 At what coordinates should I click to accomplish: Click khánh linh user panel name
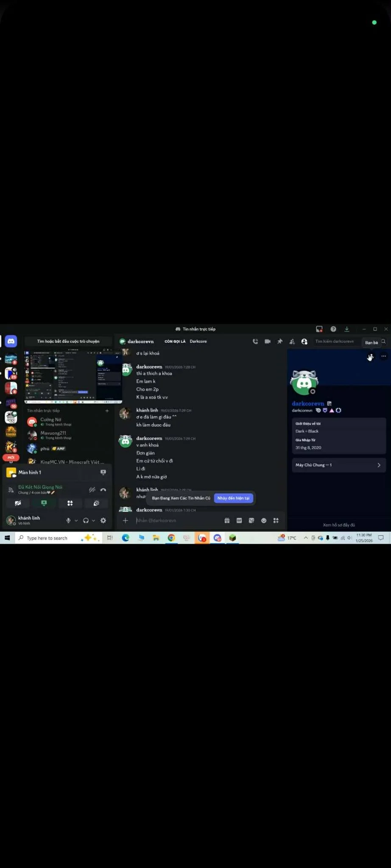click(x=29, y=518)
